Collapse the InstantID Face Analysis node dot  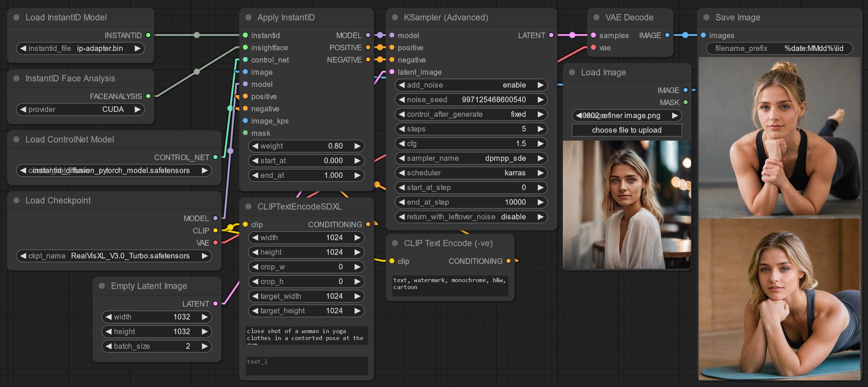[16, 78]
